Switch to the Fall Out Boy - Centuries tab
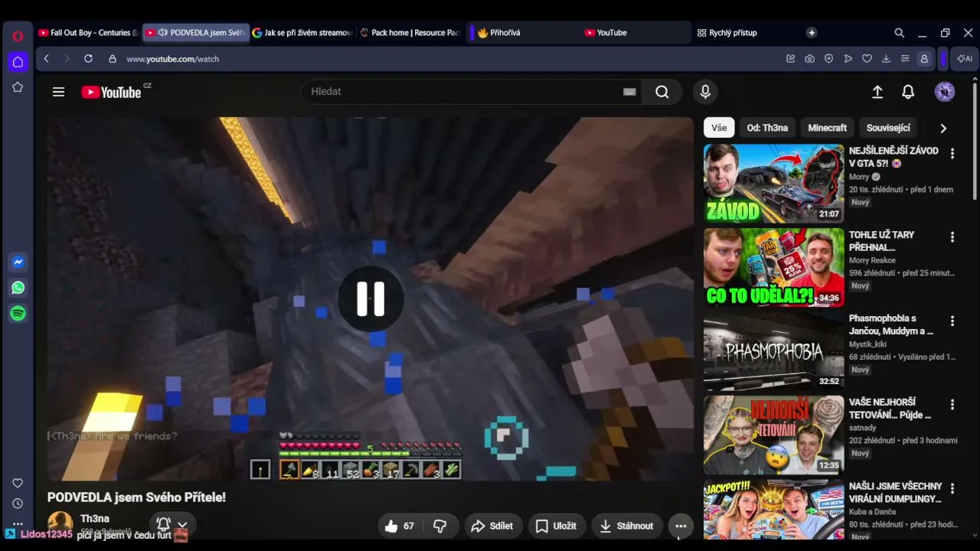The height and width of the screenshot is (551, 980). (88, 33)
